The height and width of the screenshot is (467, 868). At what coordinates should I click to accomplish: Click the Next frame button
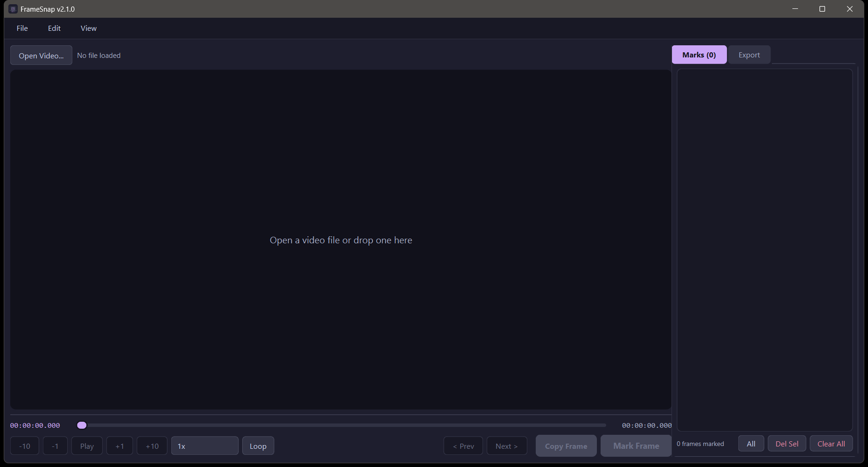[x=507, y=446]
